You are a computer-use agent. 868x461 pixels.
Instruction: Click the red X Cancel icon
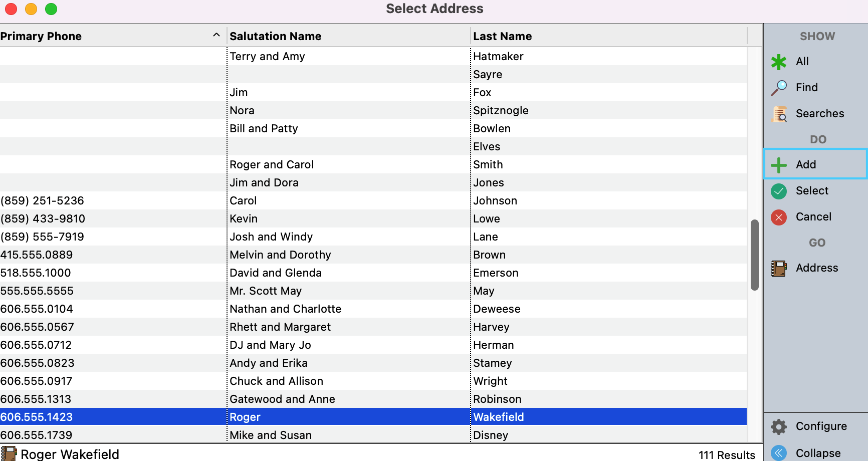778,217
